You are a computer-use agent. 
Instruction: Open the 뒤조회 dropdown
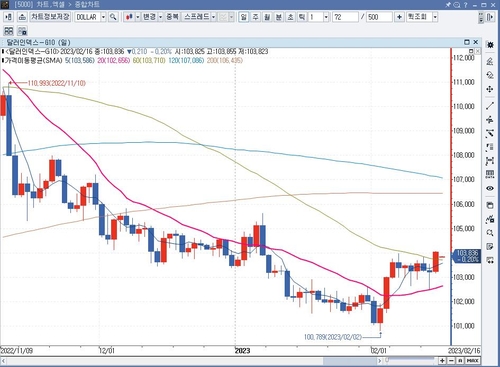pyautogui.click(x=435, y=17)
